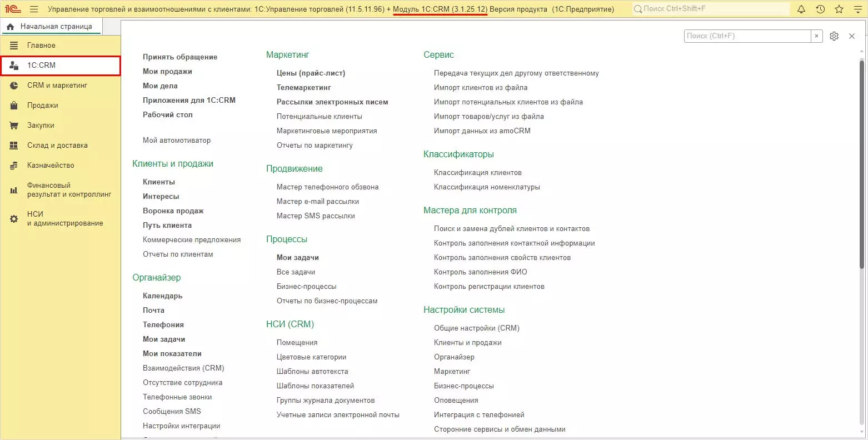Open Телефония
The height and width of the screenshot is (440, 868).
coord(163,325)
